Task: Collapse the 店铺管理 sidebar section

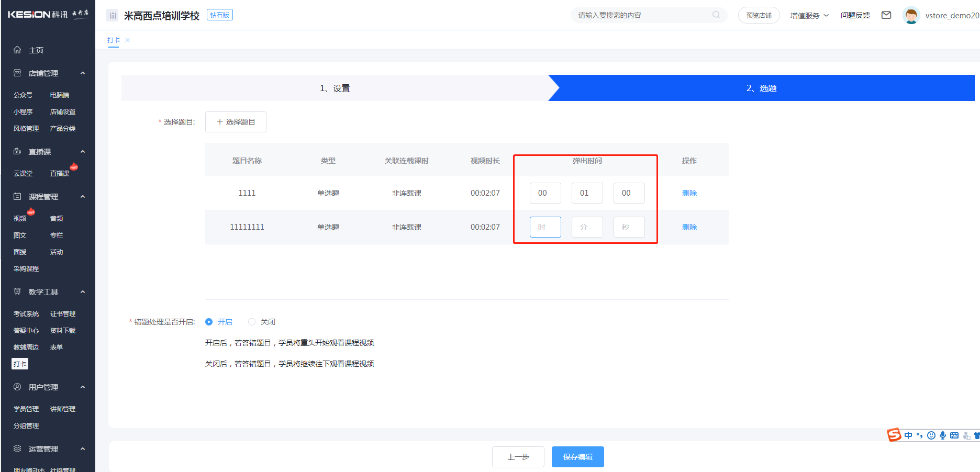Action: pos(83,73)
